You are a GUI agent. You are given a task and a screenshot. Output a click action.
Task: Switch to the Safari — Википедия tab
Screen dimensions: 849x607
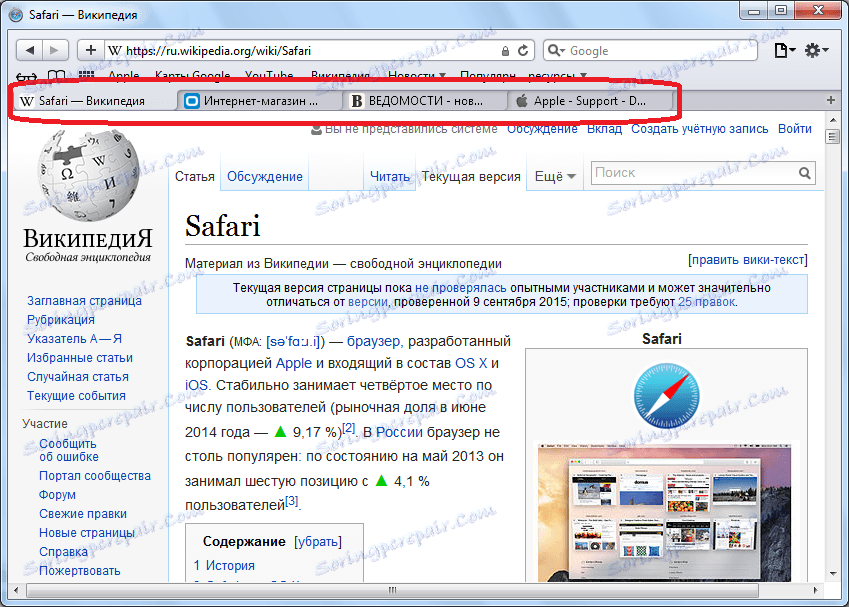[x=94, y=101]
